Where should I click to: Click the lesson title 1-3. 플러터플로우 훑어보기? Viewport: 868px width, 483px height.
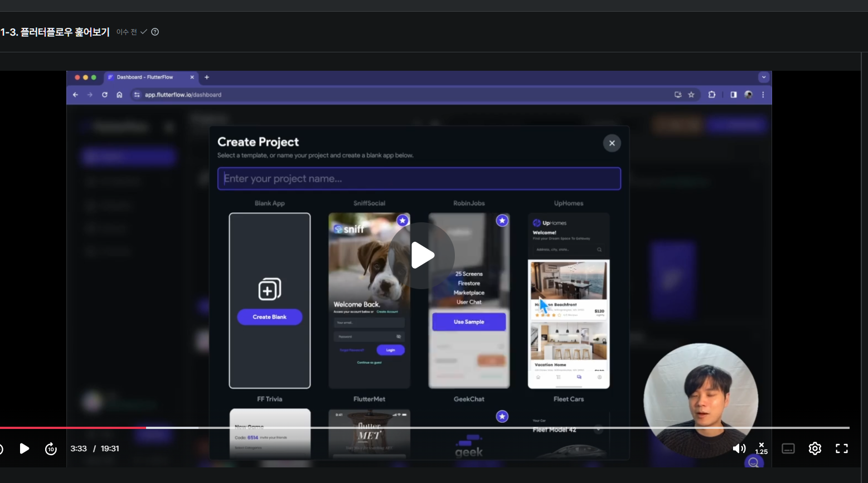(55, 32)
